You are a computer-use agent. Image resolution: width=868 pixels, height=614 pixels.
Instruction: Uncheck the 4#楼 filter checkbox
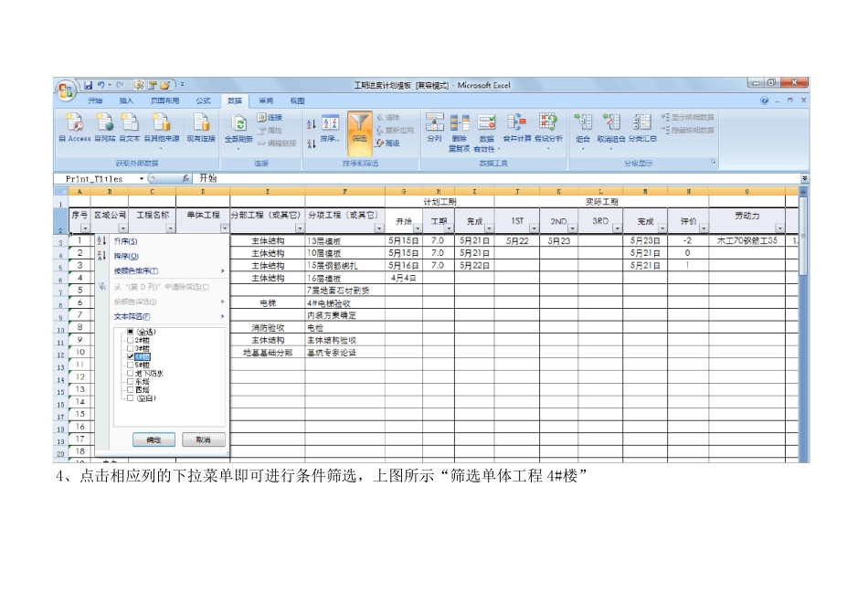pos(130,356)
